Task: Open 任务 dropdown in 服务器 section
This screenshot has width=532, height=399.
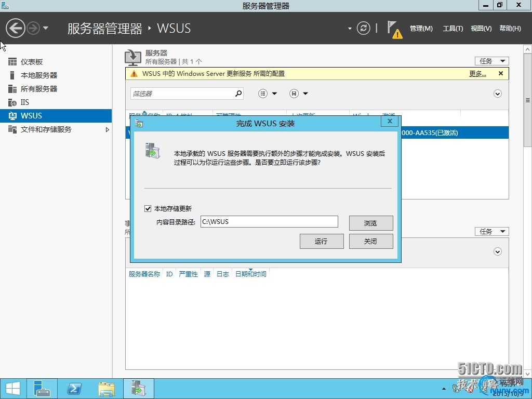Action: [x=491, y=61]
